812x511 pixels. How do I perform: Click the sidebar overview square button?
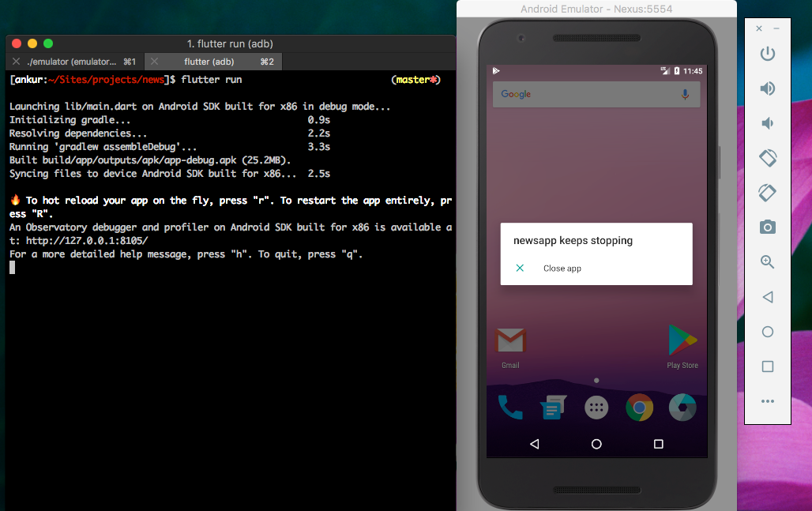[768, 366]
